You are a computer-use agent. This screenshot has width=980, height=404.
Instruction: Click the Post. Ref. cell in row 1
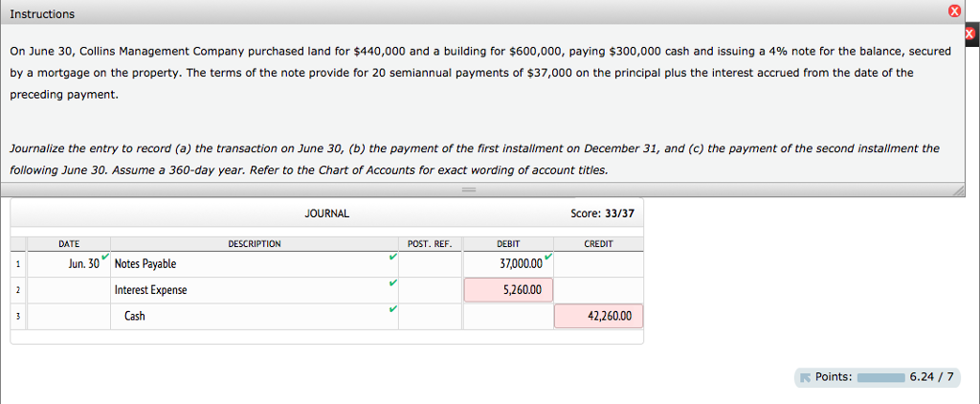pos(431,263)
